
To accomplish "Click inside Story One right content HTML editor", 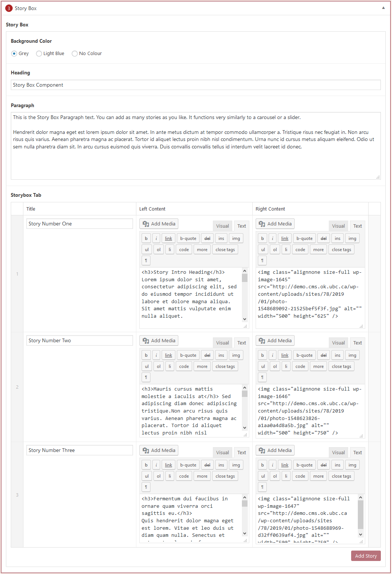I will click(x=310, y=298).
